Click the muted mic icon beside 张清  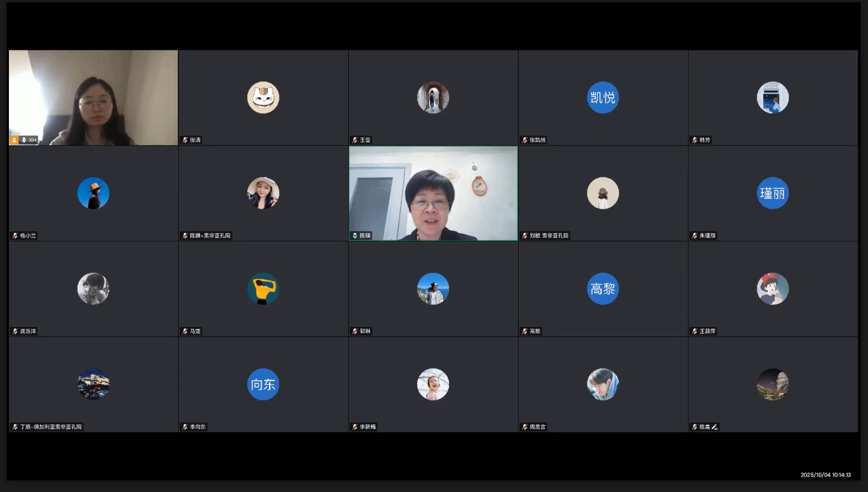185,140
